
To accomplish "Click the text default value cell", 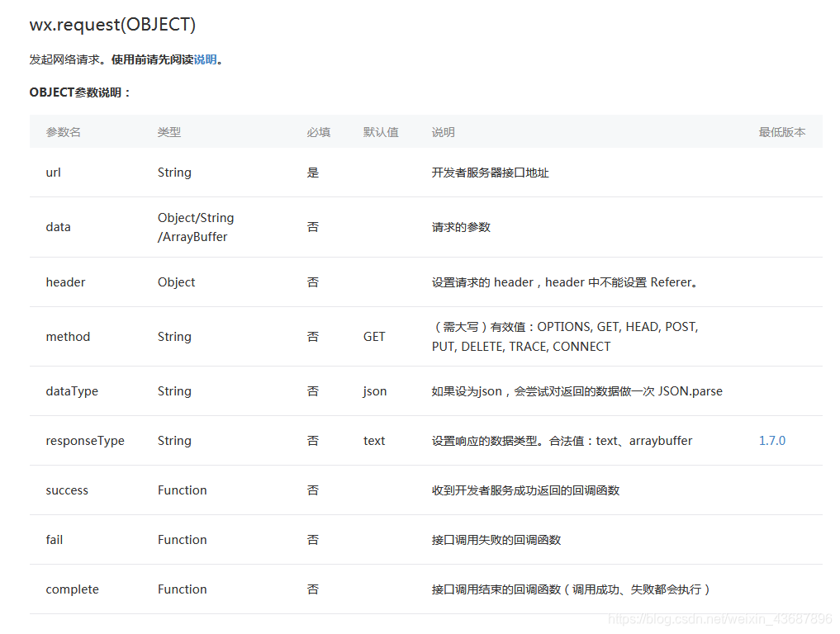I will click(x=374, y=441).
